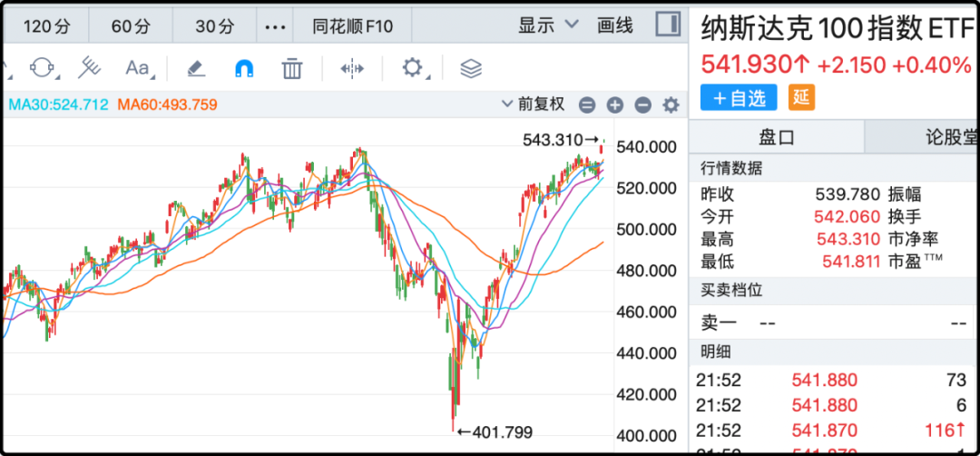980x456 pixels.
Task: Expand the 显示 dropdown menu
Action: 547,25
